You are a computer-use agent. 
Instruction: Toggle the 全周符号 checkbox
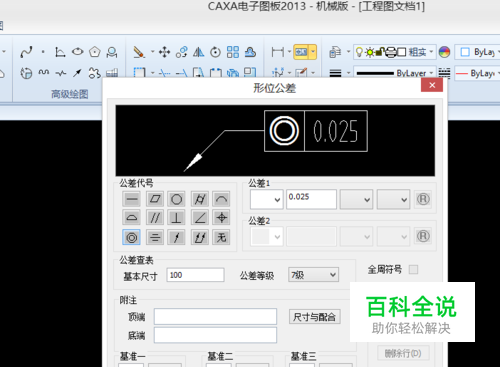point(413,269)
